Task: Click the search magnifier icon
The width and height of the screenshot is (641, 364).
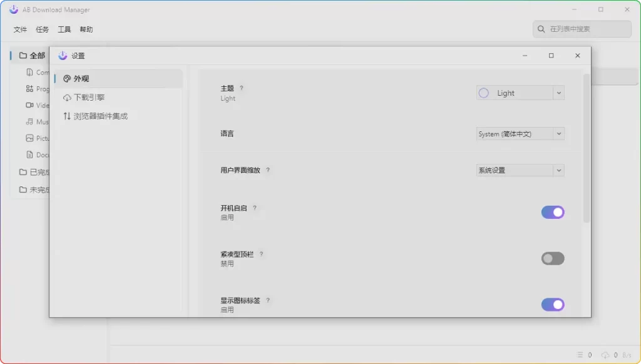Action: (541, 29)
